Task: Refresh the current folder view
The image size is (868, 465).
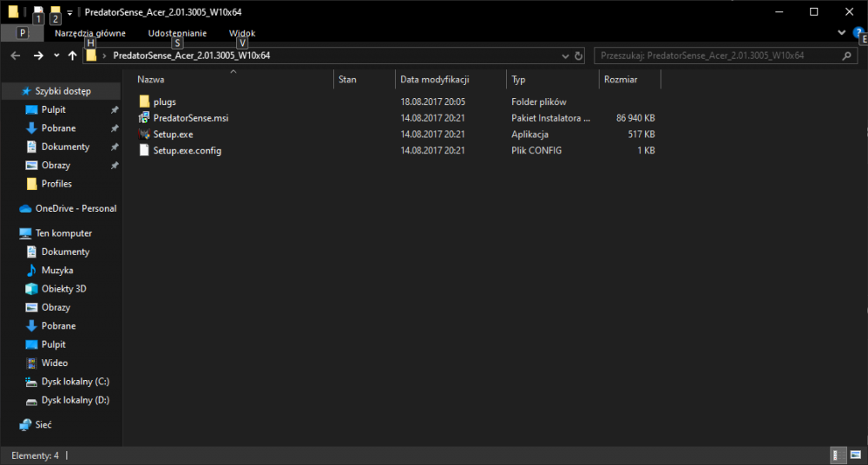Action: pyautogui.click(x=579, y=56)
